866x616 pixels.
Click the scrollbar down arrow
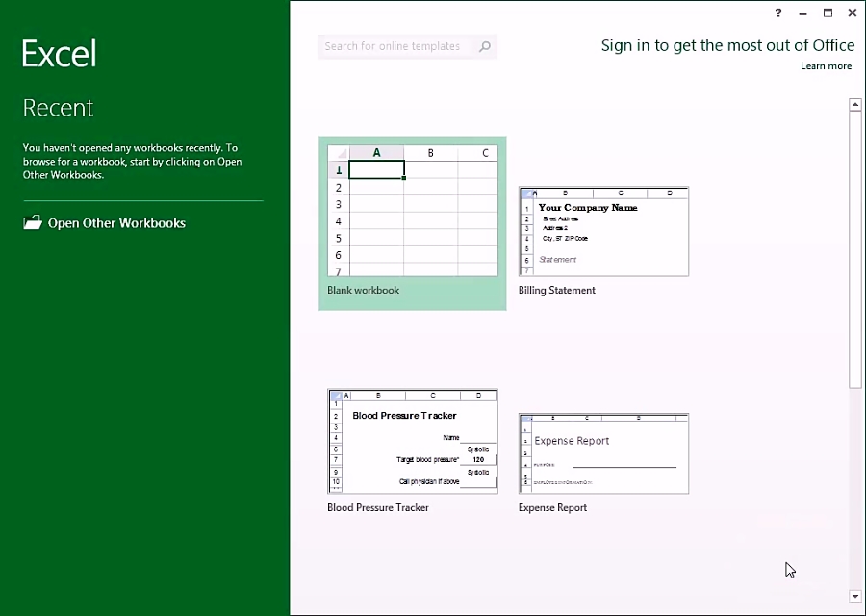[855, 596]
